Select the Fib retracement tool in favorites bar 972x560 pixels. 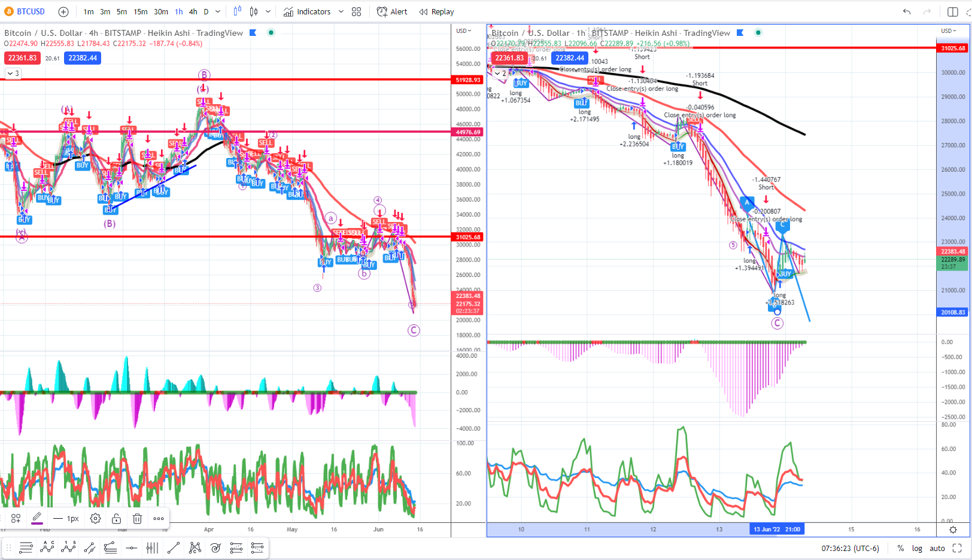click(x=26, y=547)
